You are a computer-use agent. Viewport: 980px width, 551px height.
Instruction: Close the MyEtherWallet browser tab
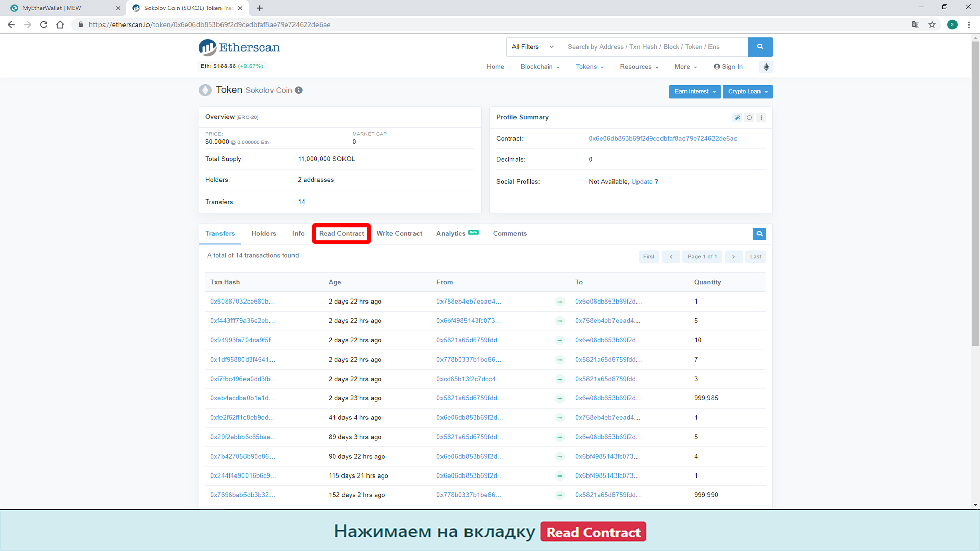click(118, 8)
